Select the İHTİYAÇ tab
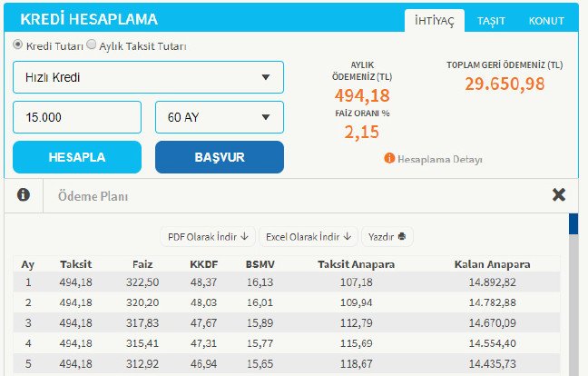The image size is (588, 376). (x=434, y=20)
